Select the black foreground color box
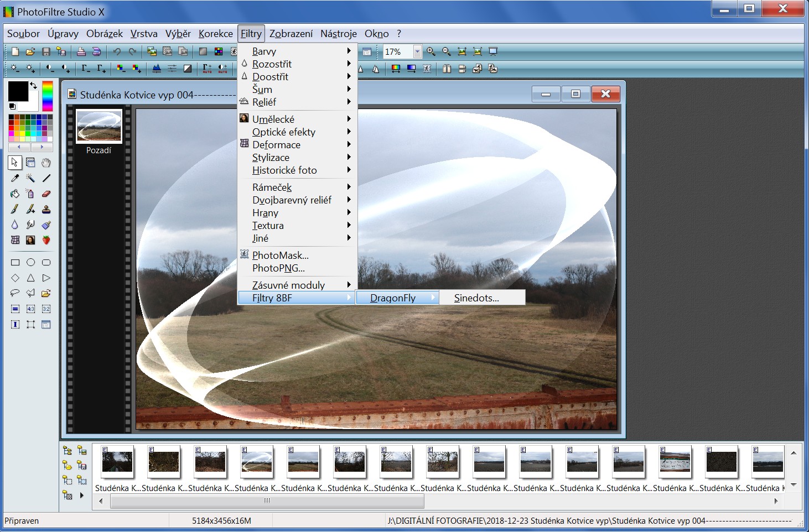Image resolution: width=809 pixels, height=532 pixels. pos(18,91)
